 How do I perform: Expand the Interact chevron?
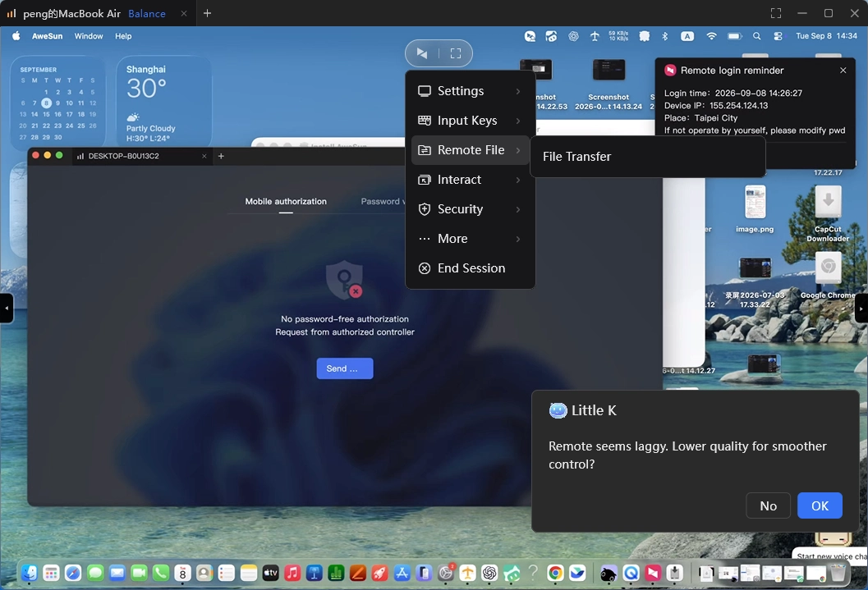point(518,180)
